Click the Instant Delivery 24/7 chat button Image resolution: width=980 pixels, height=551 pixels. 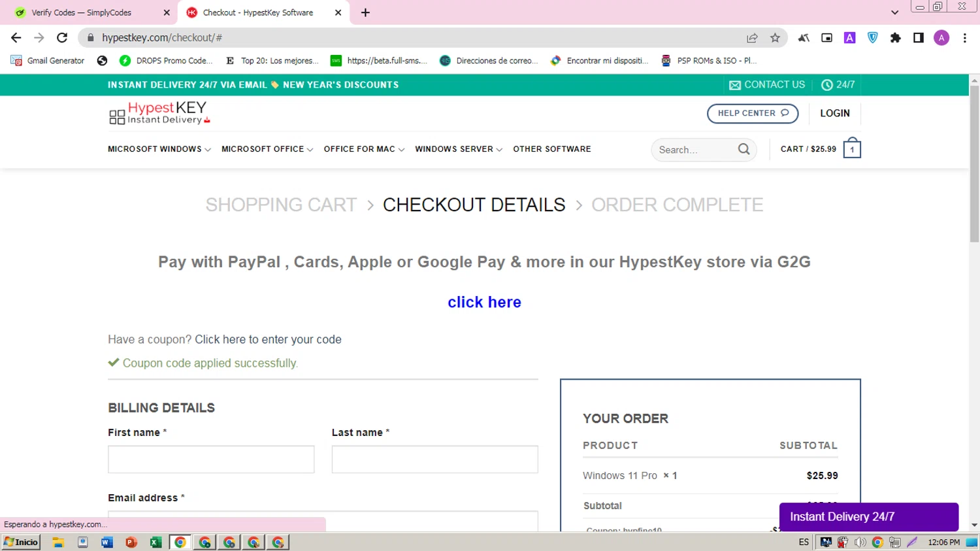(x=869, y=517)
